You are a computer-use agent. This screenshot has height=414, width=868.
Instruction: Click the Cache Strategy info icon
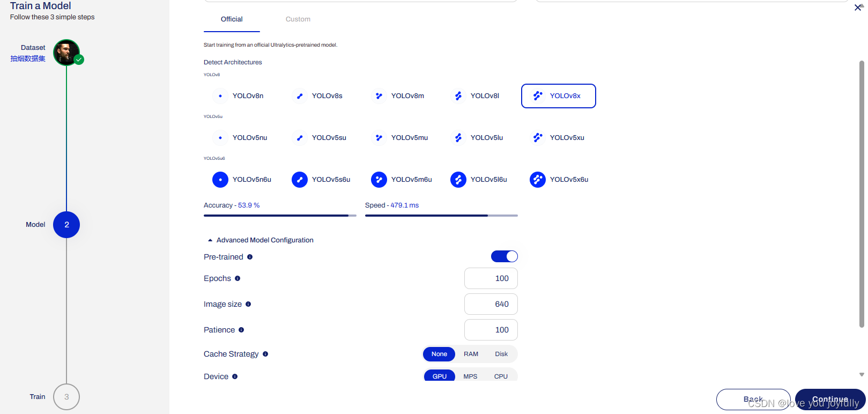pyautogui.click(x=265, y=354)
